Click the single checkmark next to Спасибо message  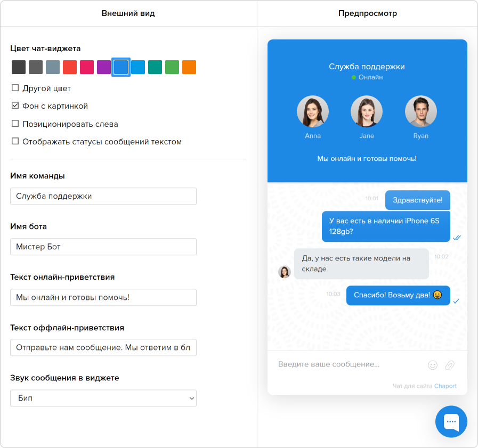point(455,301)
